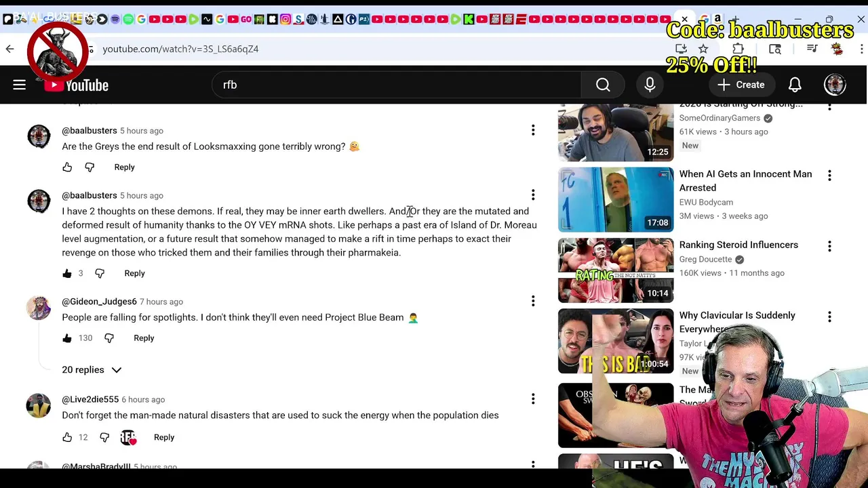
Task: Open the Instagram bookmark icon in bookmarks bar
Action: 285,19
